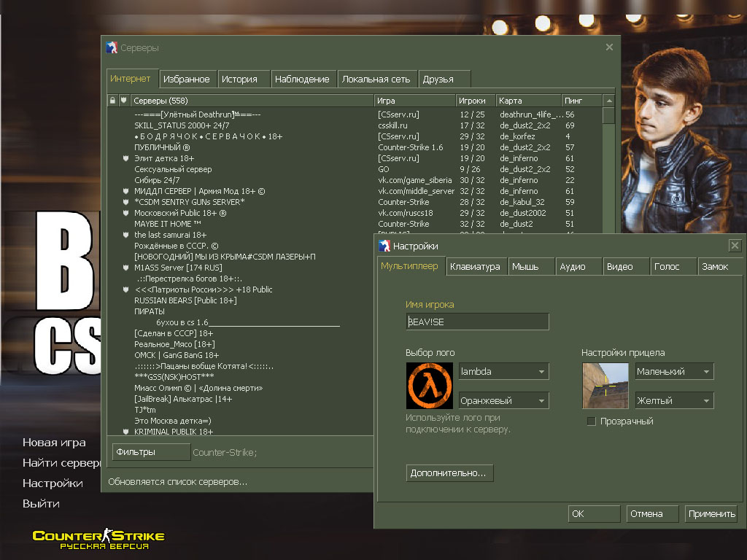Select server SKILL_STATUS 2000+ 24/7
This screenshot has height=560, width=747.
tap(355, 125)
